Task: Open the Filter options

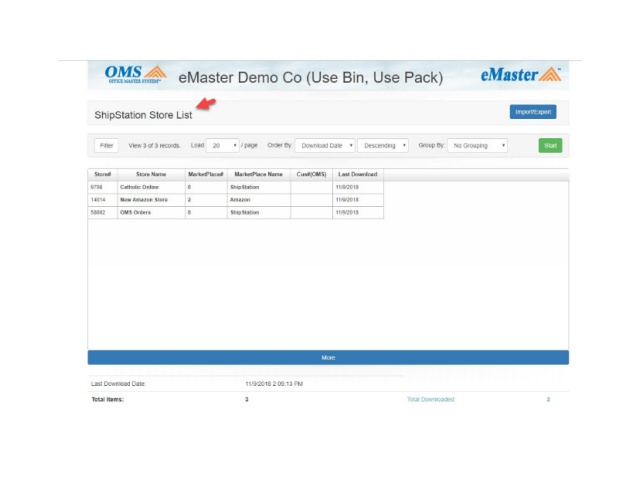Action: 106,146
